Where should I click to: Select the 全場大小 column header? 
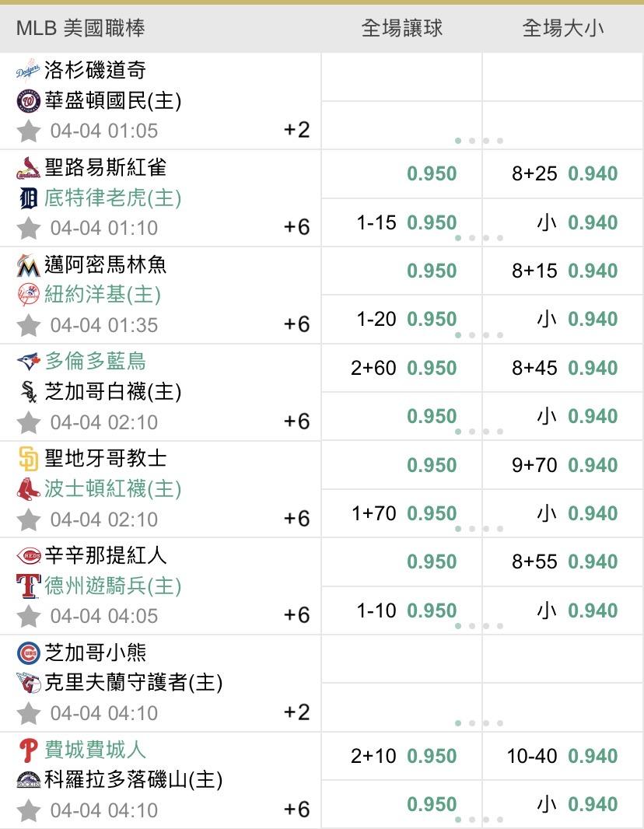(x=562, y=29)
